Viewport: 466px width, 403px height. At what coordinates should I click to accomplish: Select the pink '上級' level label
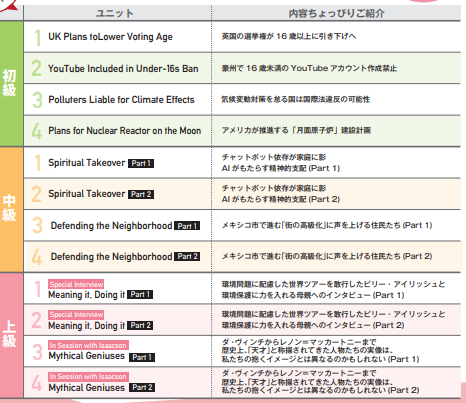pyautogui.click(x=9, y=334)
